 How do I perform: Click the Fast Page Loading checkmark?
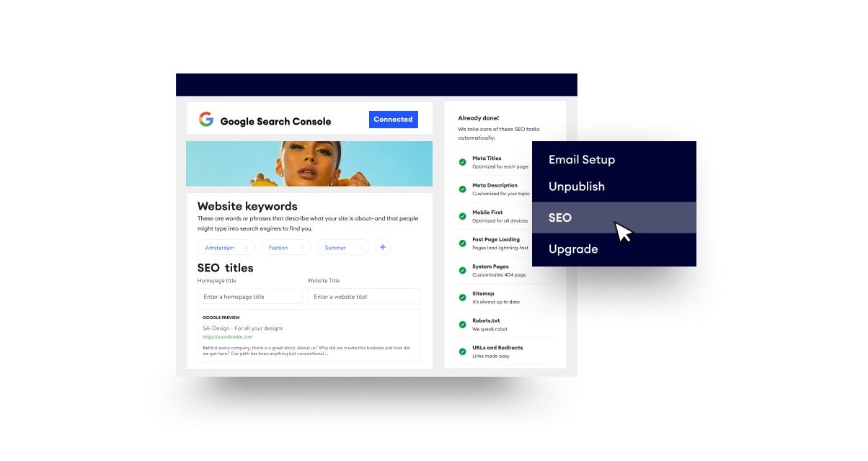click(x=463, y=243)
